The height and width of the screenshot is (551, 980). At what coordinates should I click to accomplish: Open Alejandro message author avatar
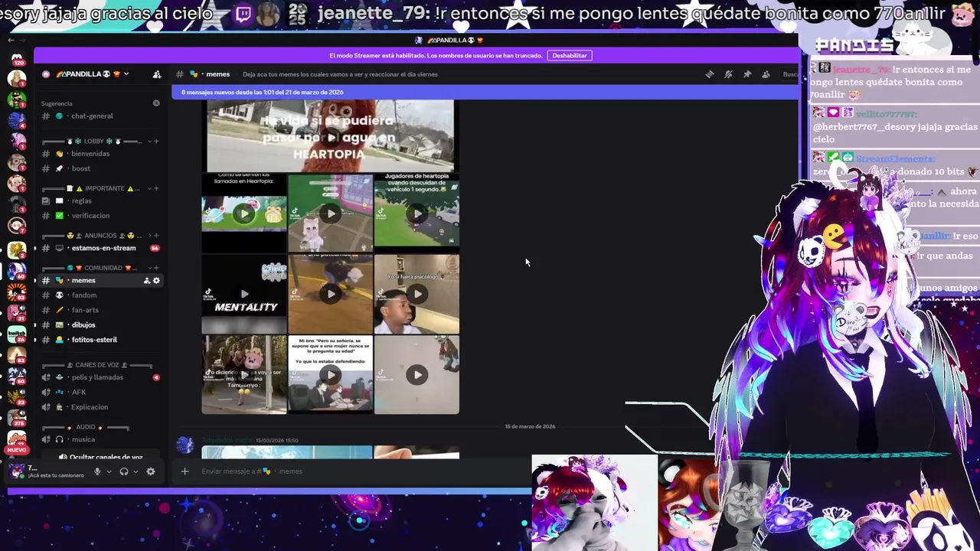click(185, 445)
